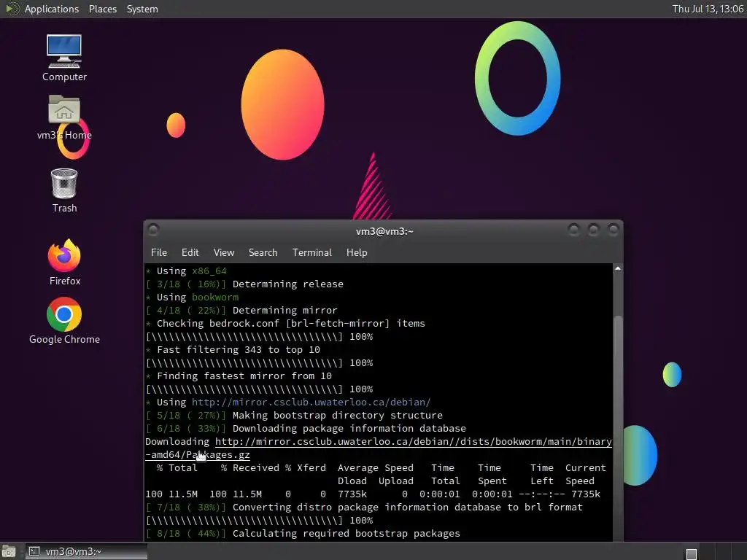The width and height of the screenshot is (747, 560).
Task: Open the Applications menu in top panel
Action: coord(52,9)
